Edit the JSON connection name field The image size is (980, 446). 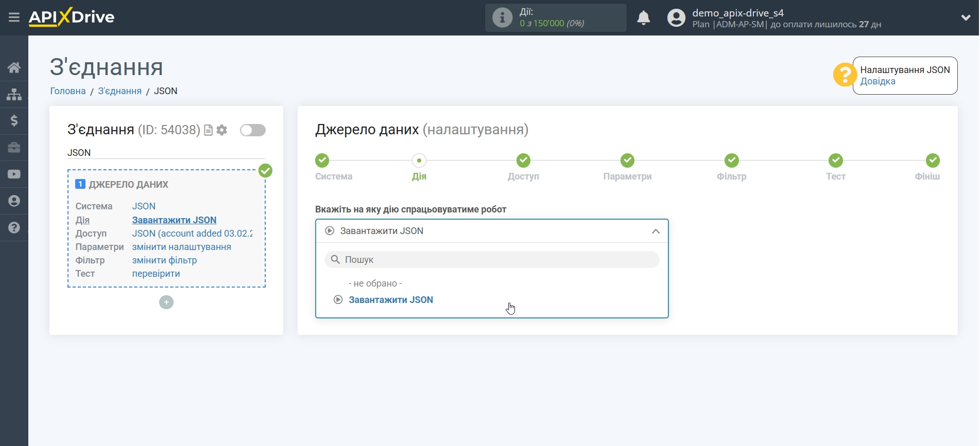point(166,153)
